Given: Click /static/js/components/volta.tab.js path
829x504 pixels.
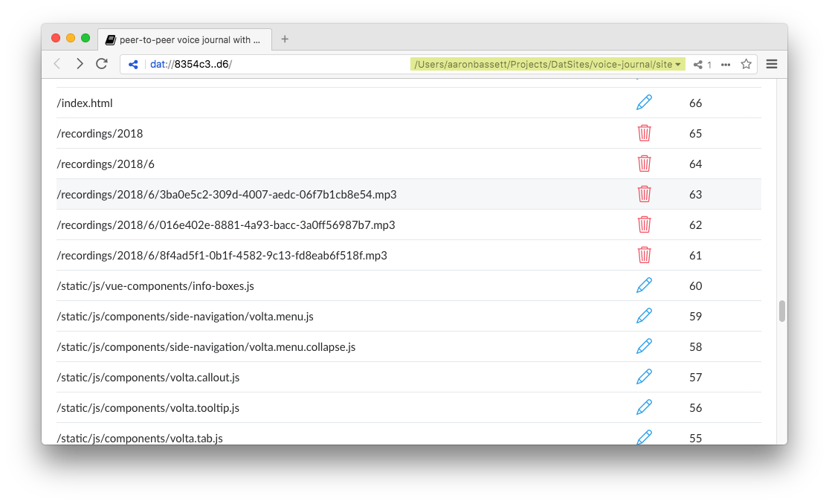Looking at the screenshot, I should (x=140, y=439).
